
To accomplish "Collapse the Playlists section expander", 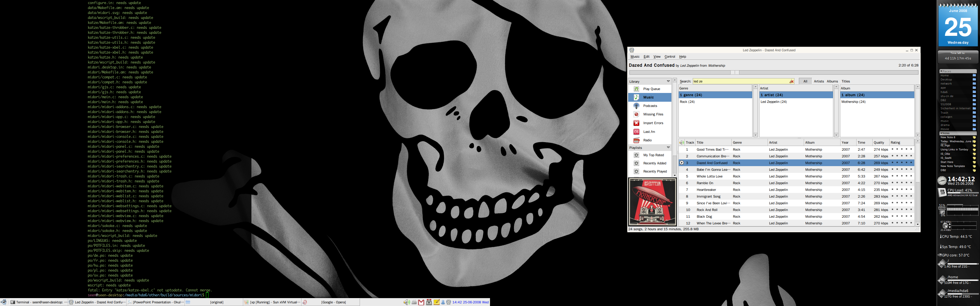I will pos(668,147).
